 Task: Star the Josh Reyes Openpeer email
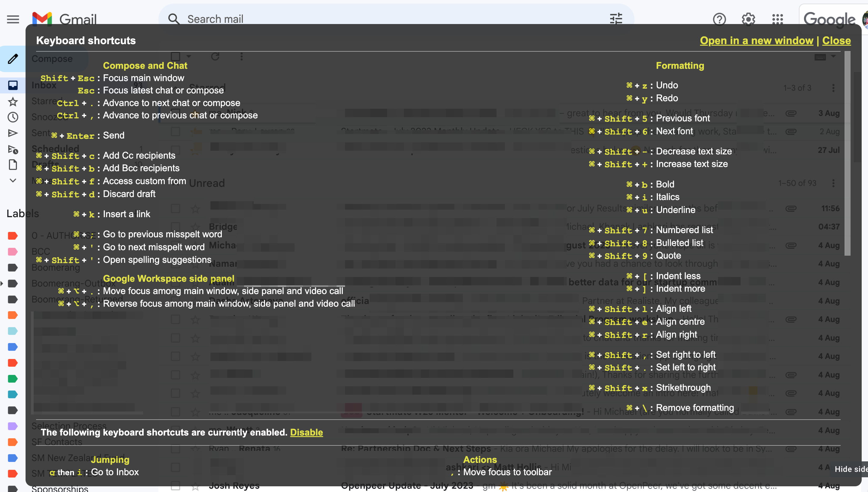coord(195,487)
